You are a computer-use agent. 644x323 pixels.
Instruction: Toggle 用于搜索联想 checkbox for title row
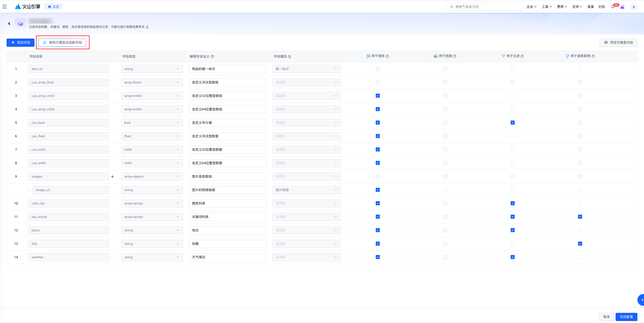tap(580, 244)
